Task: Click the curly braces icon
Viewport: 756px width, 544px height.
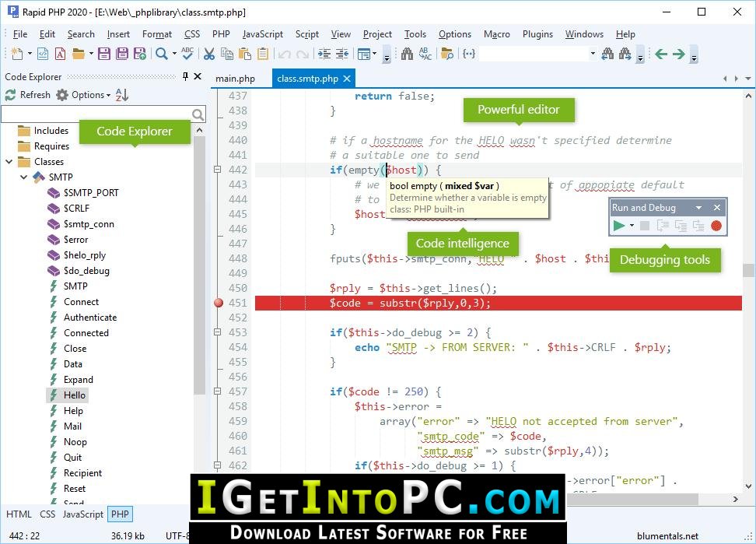Action: (469, 54)
